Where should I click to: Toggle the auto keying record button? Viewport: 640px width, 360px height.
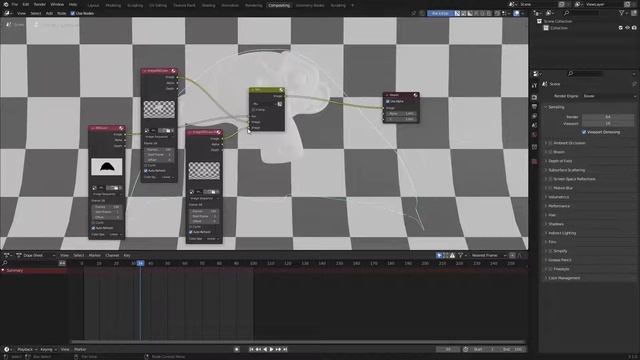click(237, 349)
